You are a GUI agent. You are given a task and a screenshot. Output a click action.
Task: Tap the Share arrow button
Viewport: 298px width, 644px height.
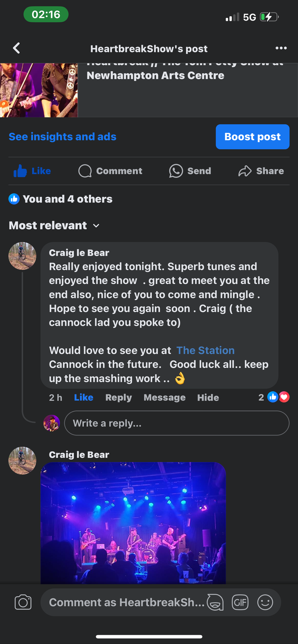261,171
